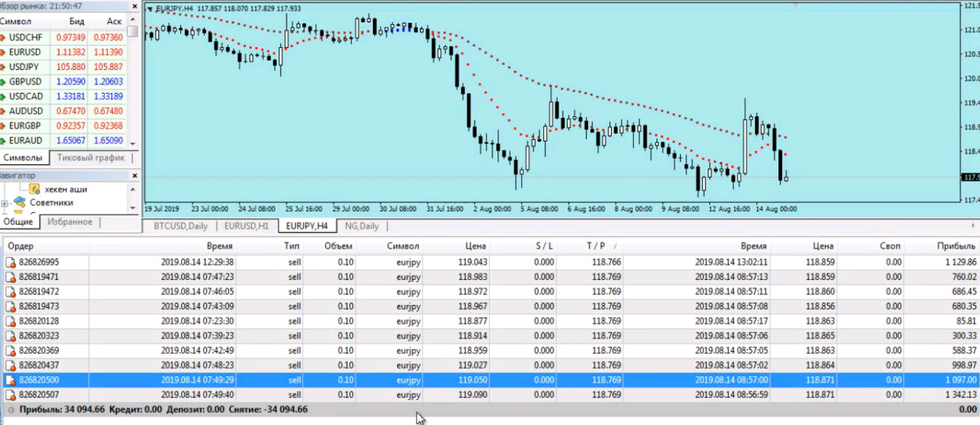This screenshot has width=980, height=425.
Task: Click the chart menu triangle beside EURJPY,H4
Action: [149, 9]
